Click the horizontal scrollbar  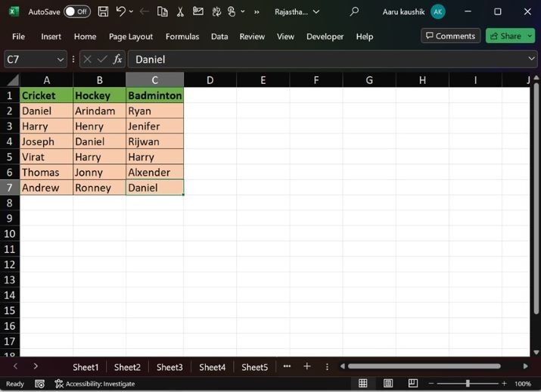pos(424,366)
